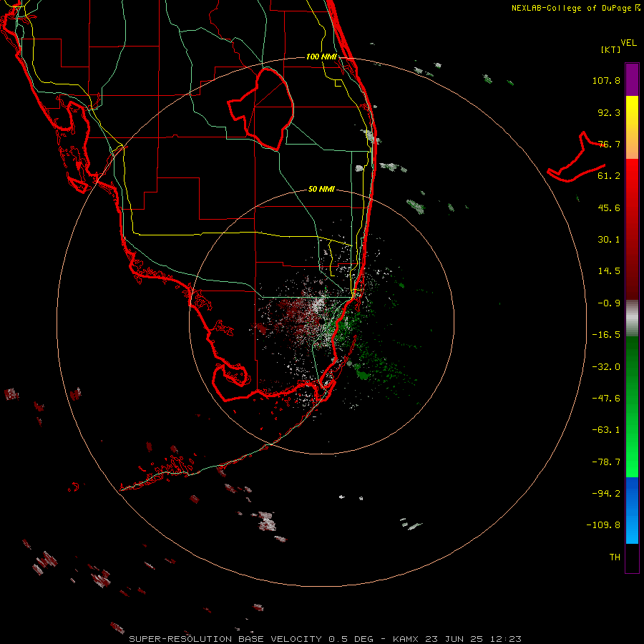Click the VEL legend heading

click(x=628, y=42)
